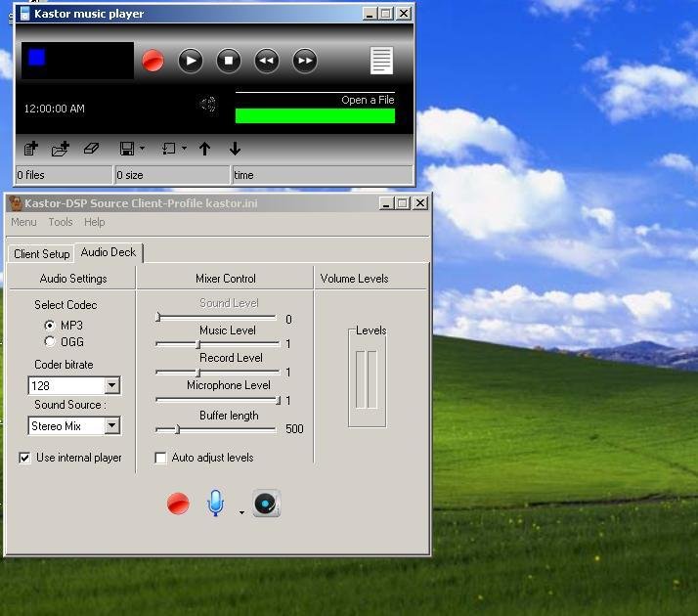Close the Kastor-DSP Source Client window

(x=420, y=203)
